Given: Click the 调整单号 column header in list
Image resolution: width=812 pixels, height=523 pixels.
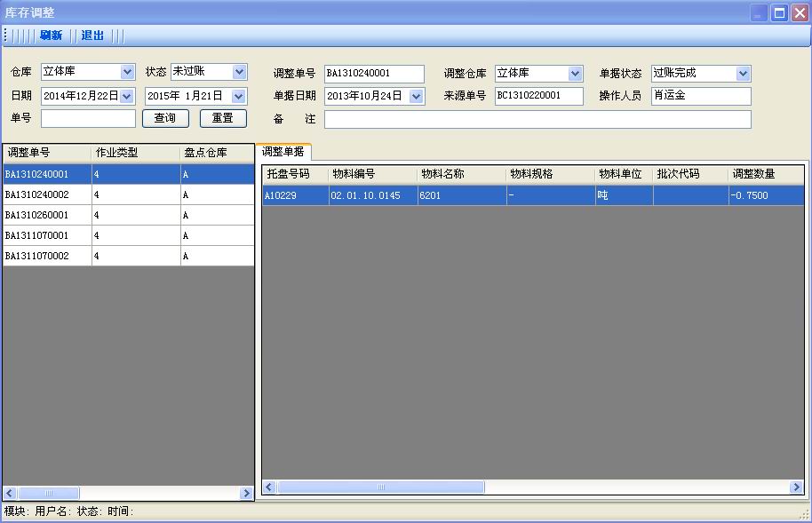Looking at the screenshot, I should coord(47,153).
